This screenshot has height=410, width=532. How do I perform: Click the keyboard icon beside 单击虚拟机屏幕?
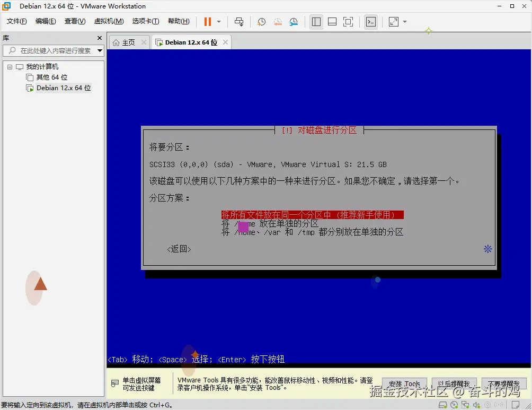115,383
